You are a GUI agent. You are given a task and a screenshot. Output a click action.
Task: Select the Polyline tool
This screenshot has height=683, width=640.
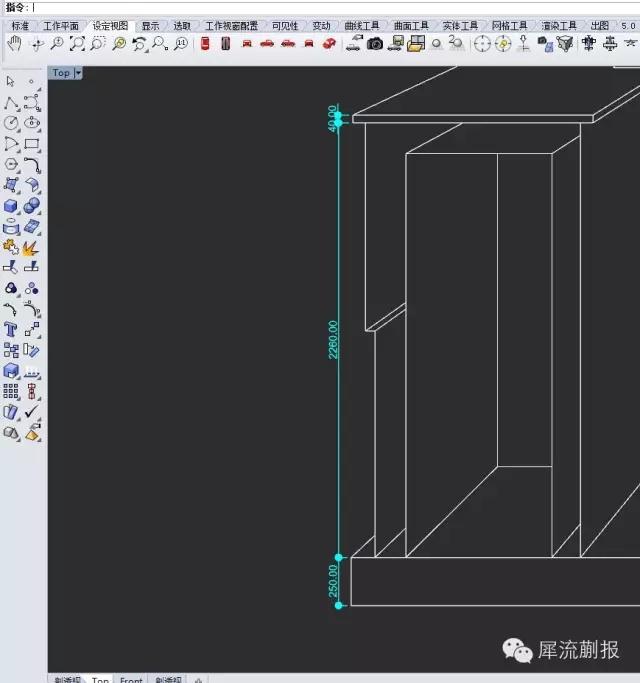pos(11,103)
